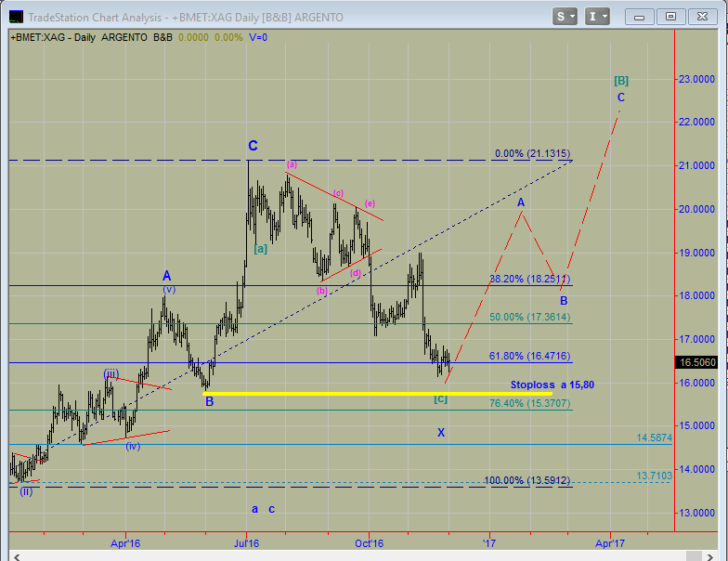Click the magenta (c) triangle label
Screen dimensions: 728x561
(x=338, y=193)
